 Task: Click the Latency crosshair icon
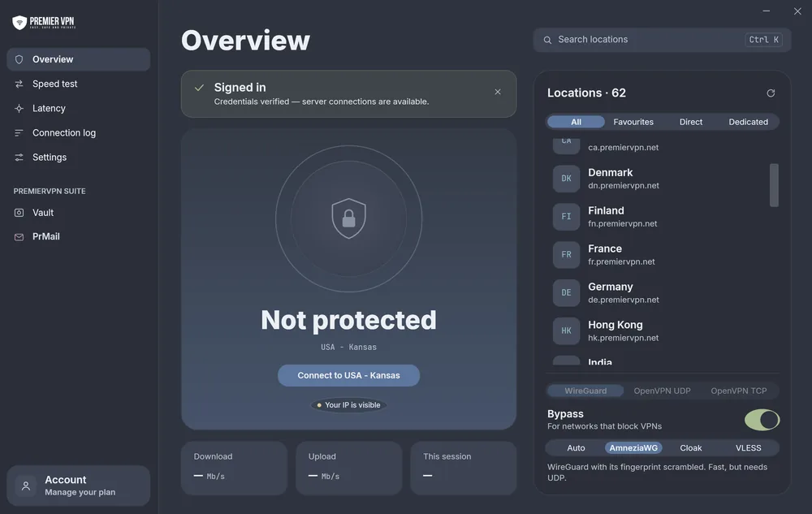[19, 108]
